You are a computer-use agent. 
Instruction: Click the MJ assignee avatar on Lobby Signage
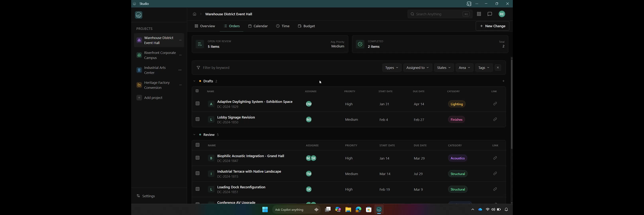(x=309, y=119)
